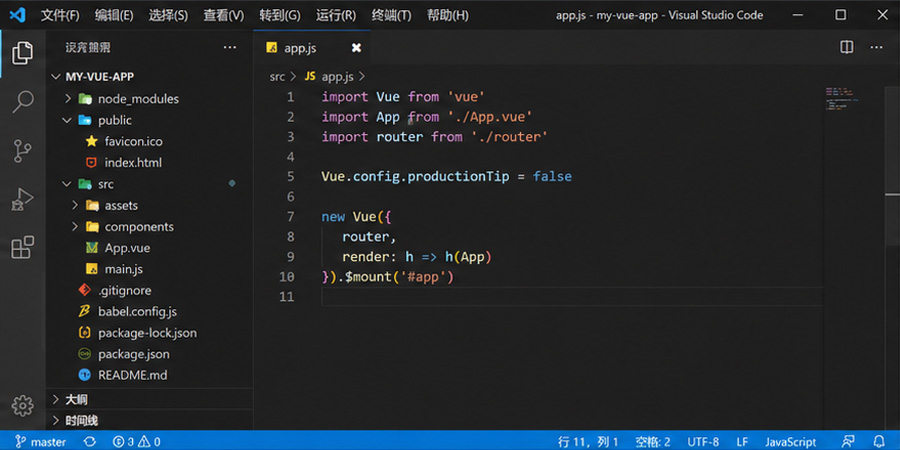900x450 pixels.
Task: Open the 运行(R) menu
Action: click(x=336, y=15)
